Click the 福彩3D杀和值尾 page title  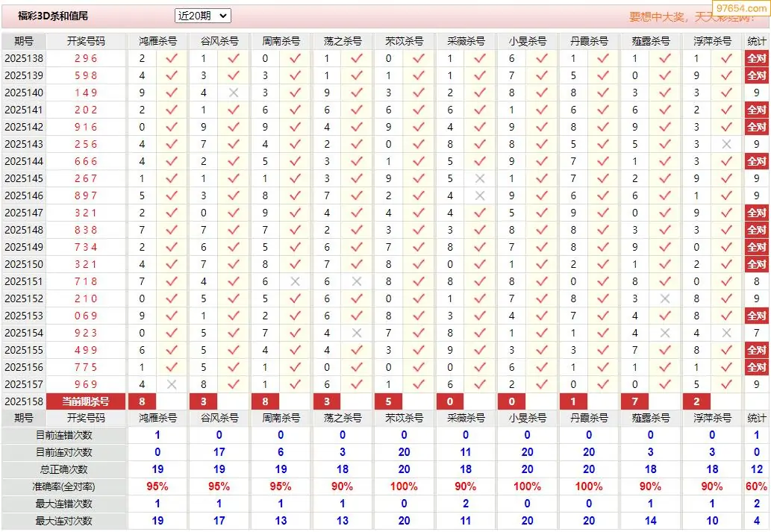[53, 16]
